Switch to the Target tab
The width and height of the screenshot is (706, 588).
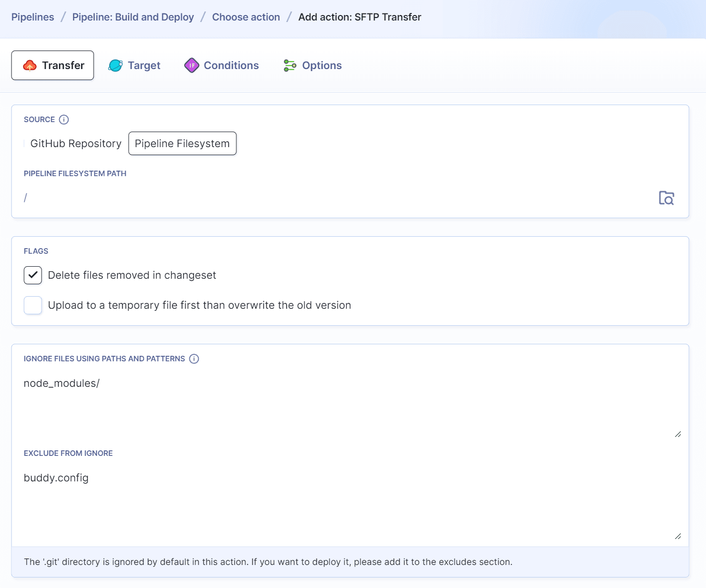pyautogui.click(x=144, y=66)
